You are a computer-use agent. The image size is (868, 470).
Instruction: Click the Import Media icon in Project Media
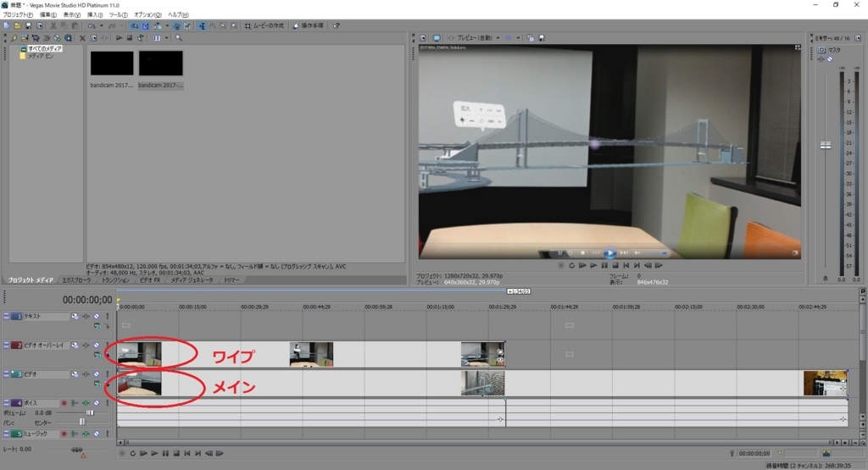click(x=25, y=38)
